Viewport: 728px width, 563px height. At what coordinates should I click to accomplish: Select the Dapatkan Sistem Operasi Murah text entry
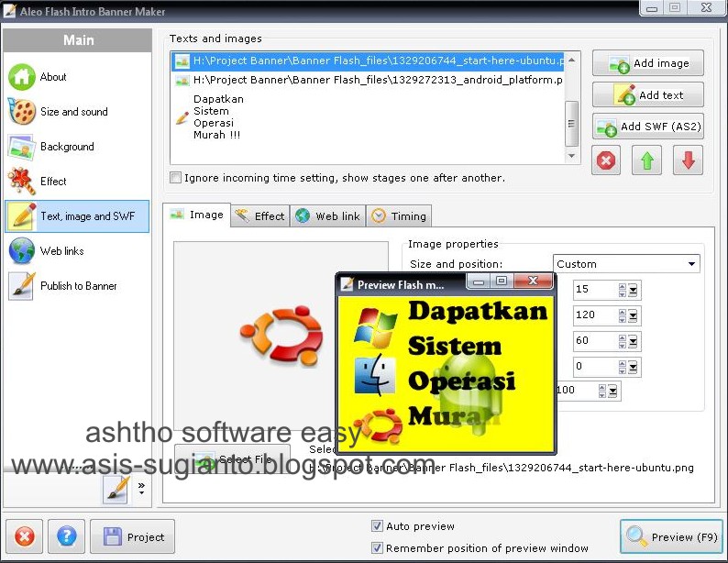click(369, 117)
